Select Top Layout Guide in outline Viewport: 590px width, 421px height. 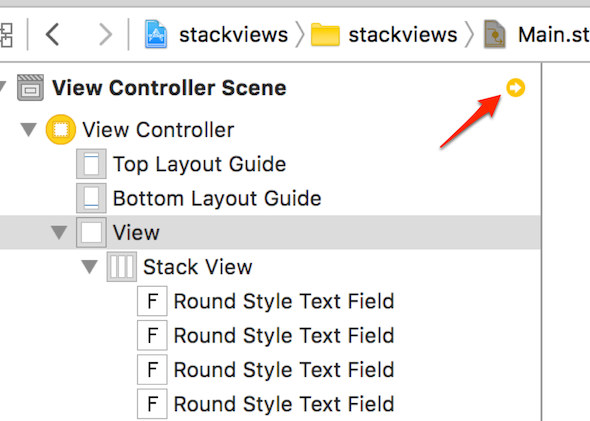click(182, 164)
